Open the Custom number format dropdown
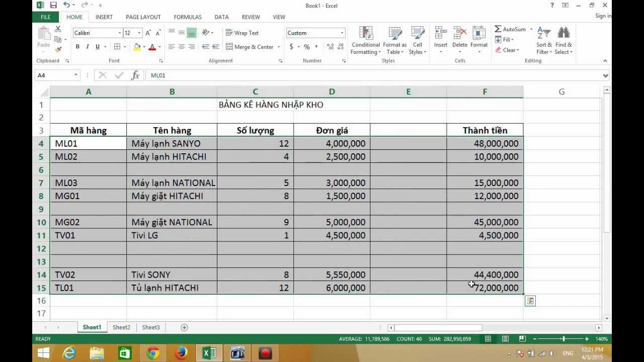Viewport: 644px width, 362px height. click(342, 33)
